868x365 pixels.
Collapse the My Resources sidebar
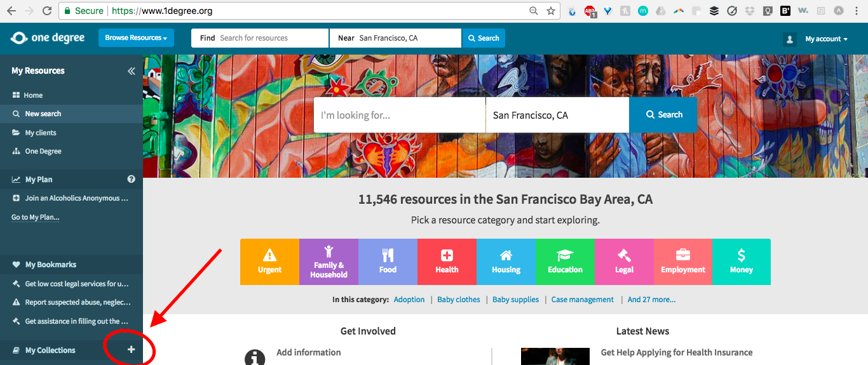point(132,71)
